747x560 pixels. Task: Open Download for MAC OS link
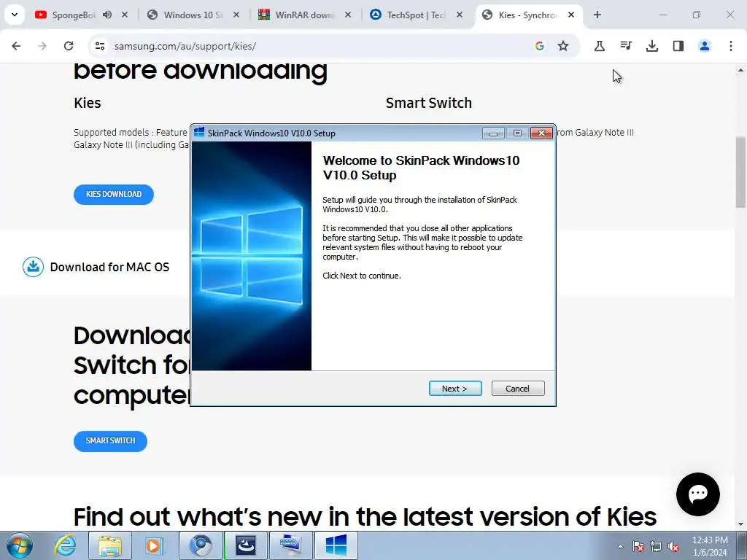[109, 267]
